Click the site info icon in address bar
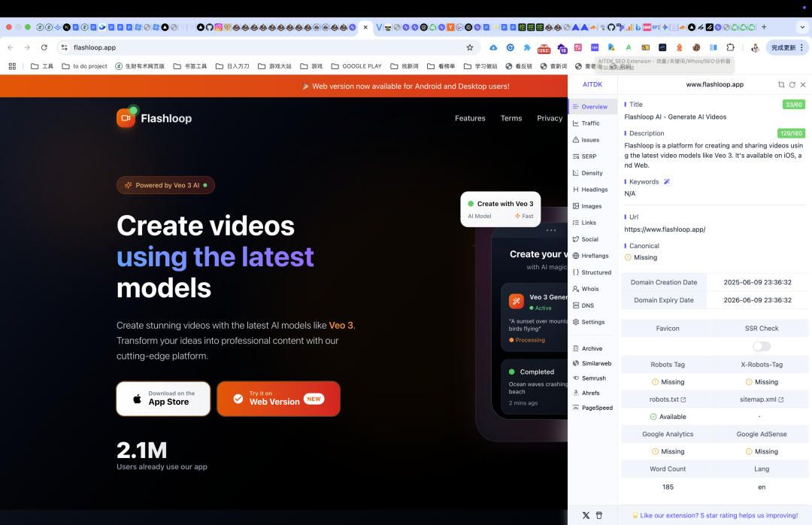The height and width of the screenshot is (525, 812). pyautogui.click(x=64, y=47)
